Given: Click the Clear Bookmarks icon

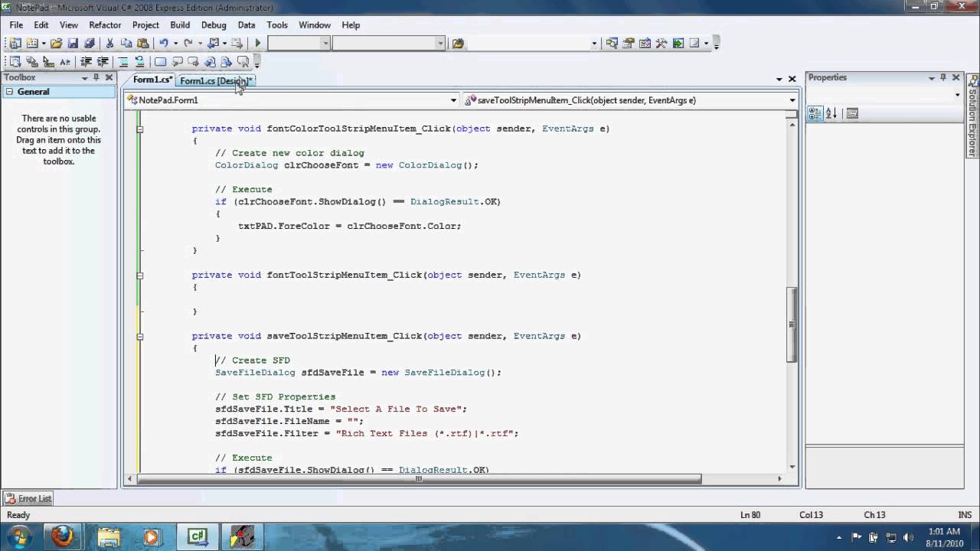Looking at the screenshot, I should 243,62.
